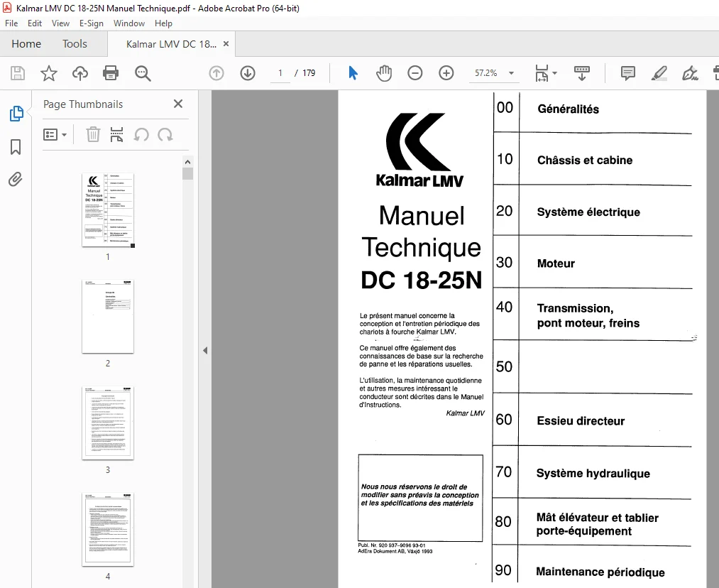719x588 pixels.
Task: Select page 1 thumbnail
Action: coord(108,210)
